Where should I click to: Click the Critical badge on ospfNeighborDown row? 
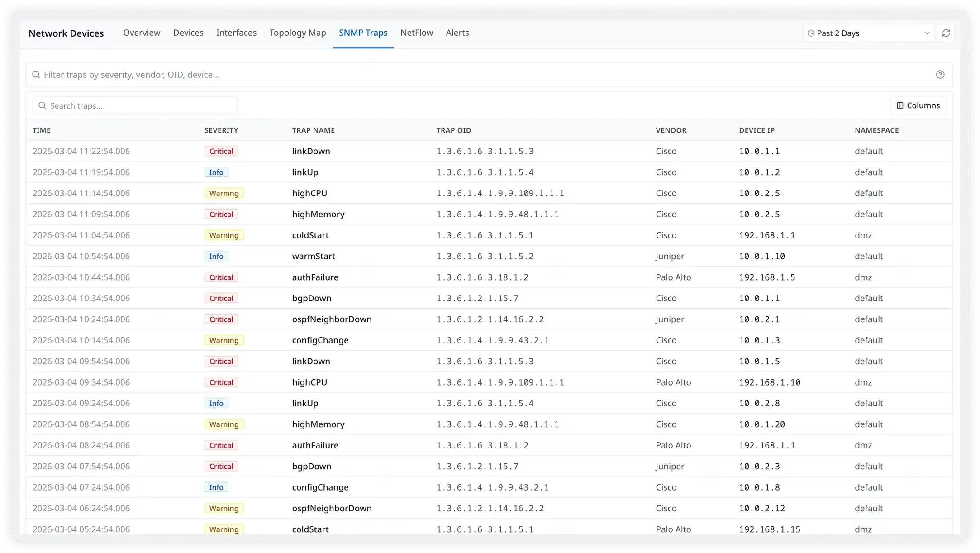pos(221,319)
